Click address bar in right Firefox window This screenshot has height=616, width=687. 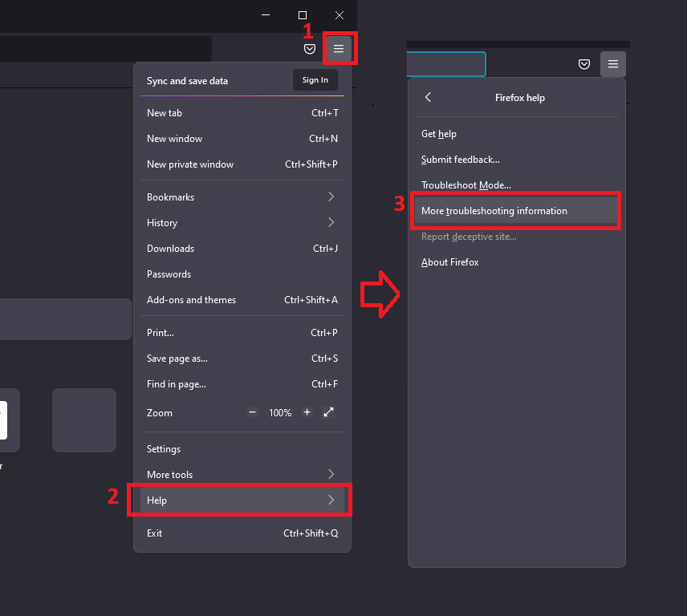coord(446,64)
